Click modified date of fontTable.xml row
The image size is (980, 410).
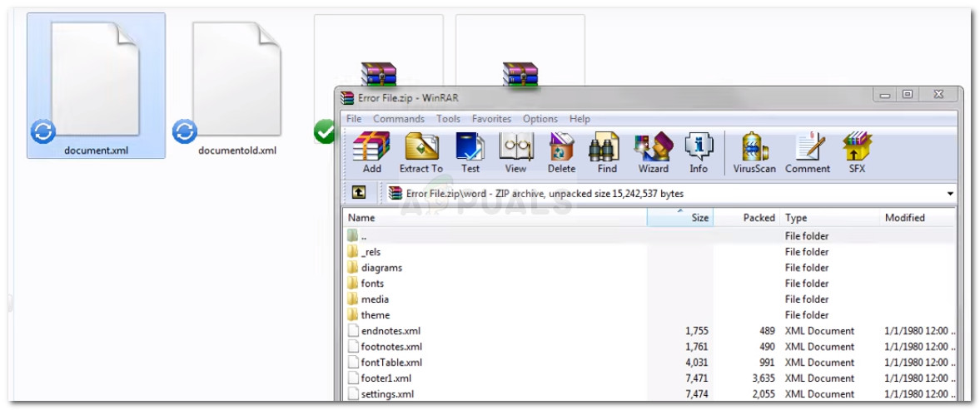pos(921,363)
